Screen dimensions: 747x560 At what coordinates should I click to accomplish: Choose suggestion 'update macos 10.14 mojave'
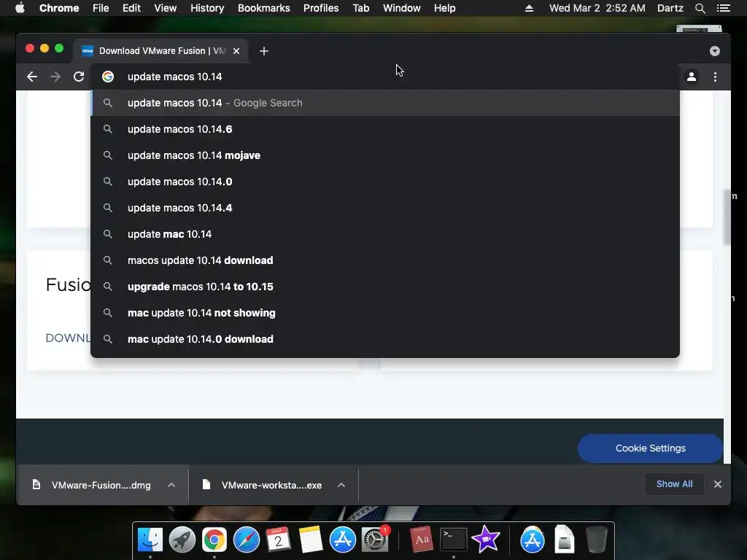tap(385, 155)
